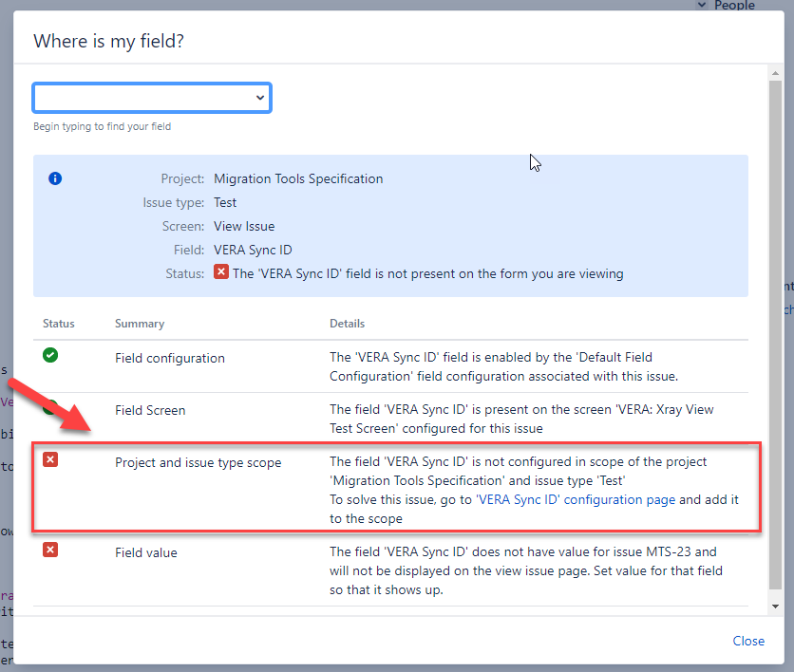
Task: Click the Details column header
Action: (347, 324)
